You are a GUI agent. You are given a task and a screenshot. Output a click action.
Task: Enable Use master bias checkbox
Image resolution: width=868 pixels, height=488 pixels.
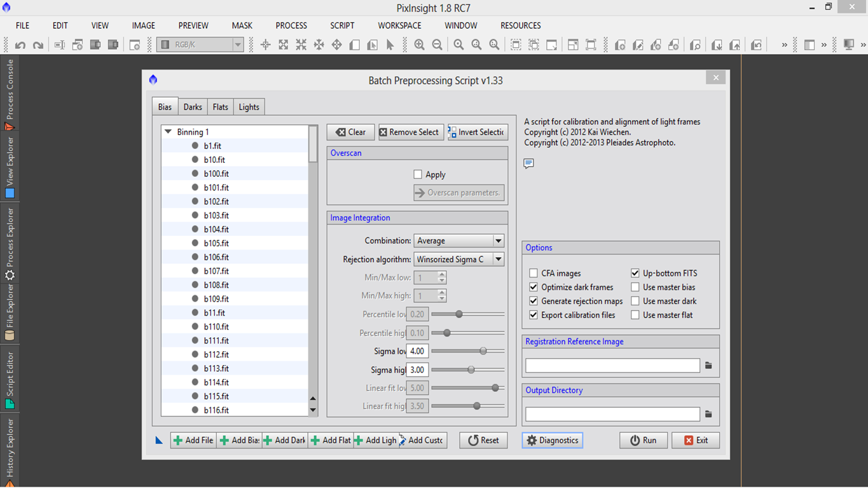click(635, 287)
